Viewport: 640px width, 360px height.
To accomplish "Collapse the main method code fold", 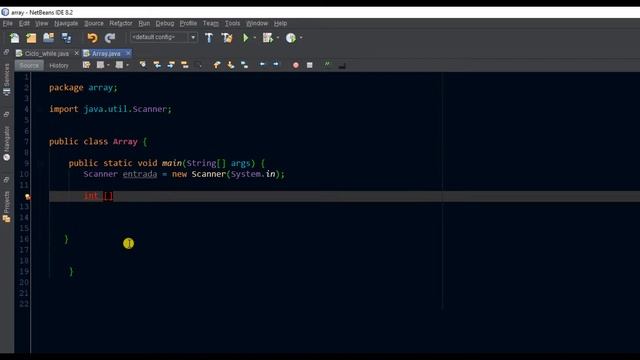I will (40, 163).
